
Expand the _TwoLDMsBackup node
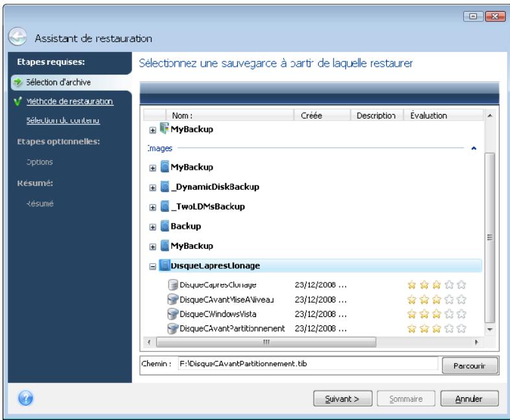pyautogui.click(x=152, y=207)
